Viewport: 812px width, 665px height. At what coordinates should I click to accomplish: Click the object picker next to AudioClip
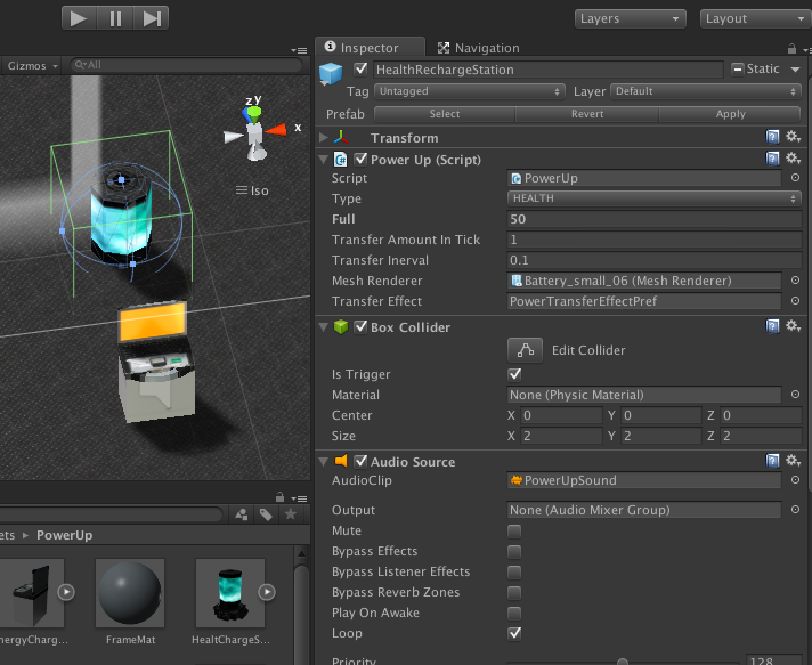click(795, 480)
